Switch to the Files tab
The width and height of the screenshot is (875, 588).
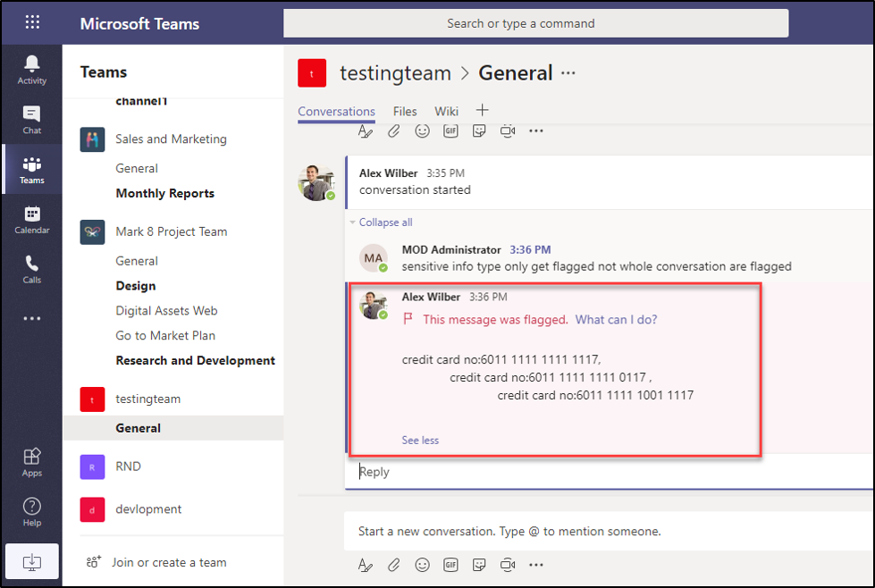[x=405, y=112]
